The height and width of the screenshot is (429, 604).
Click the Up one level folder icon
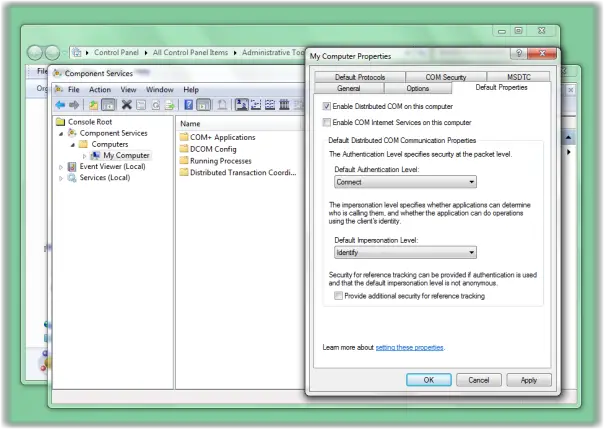point(93,105)
